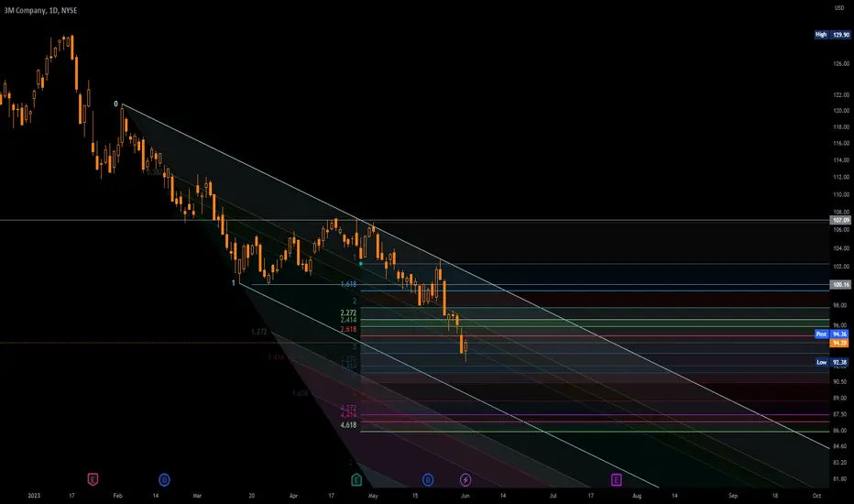854x504 pixels.
Task: Click the 110.00 price axis label
Action: point(841,194)
